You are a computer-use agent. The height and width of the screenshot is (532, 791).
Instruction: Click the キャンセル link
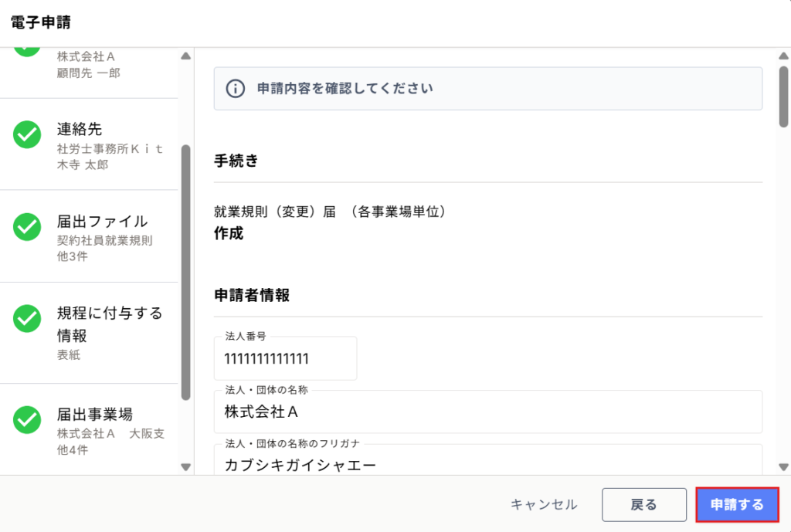544,505
